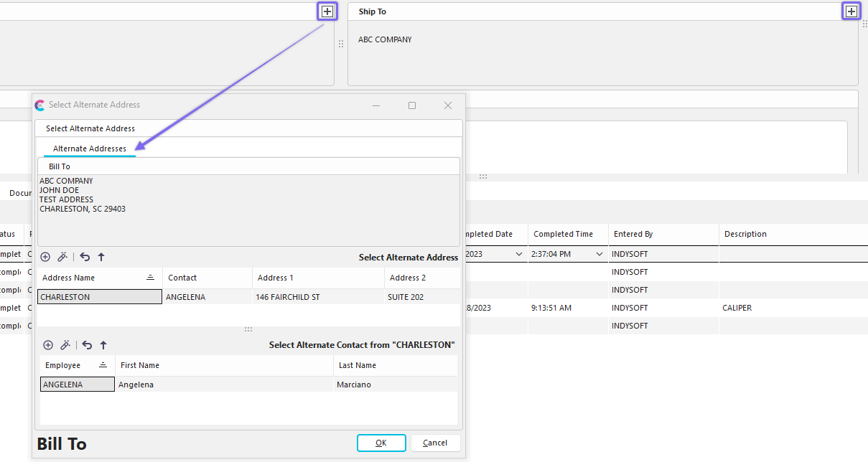The height and width of the screenshot is (462, 868).
Task: Click the add icon in the alternate address toolbar
Action: pos(45,257)
